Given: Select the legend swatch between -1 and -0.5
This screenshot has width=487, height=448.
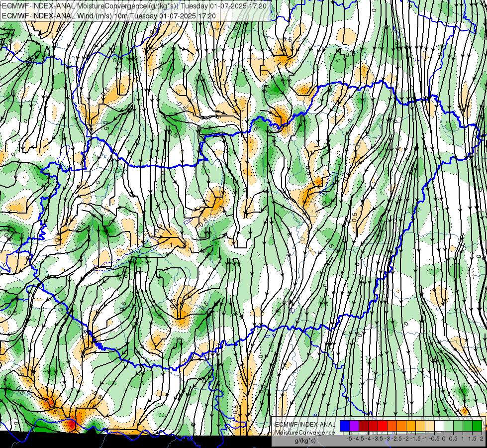Looking at the screenshot, I should [430, 426].
